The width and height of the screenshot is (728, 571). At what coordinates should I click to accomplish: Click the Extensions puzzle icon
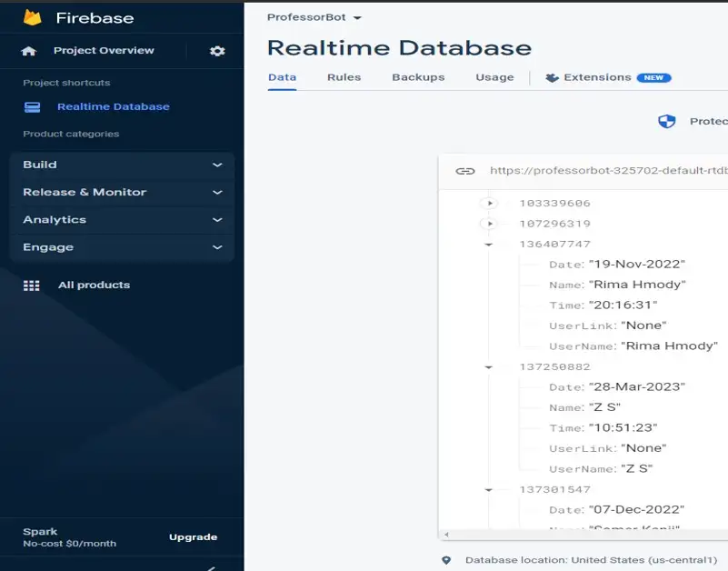[552, 78]
